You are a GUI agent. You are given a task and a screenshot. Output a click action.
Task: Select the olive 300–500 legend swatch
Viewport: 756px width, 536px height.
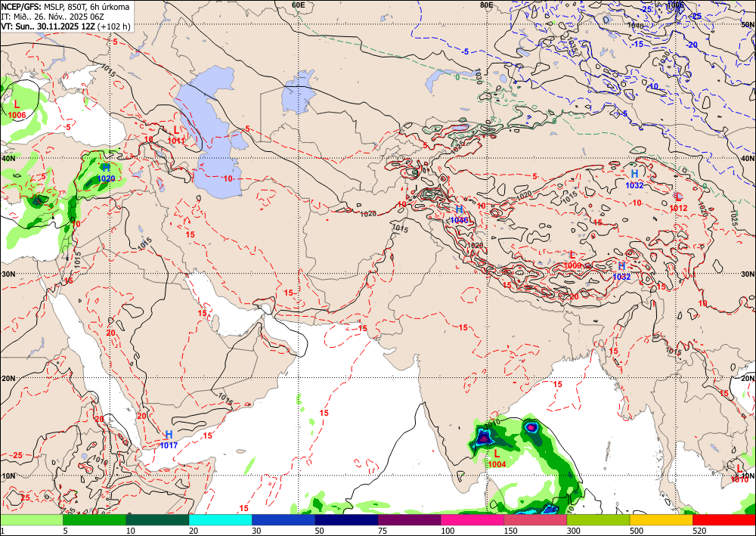click(x=598, y=520)
